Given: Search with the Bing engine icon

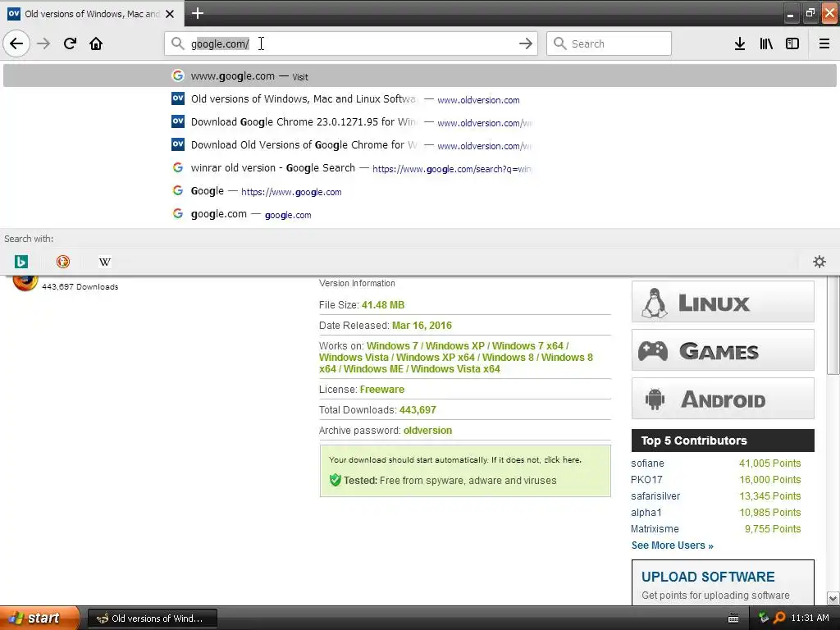Looking at the screenshot, I should coord(21,262).
